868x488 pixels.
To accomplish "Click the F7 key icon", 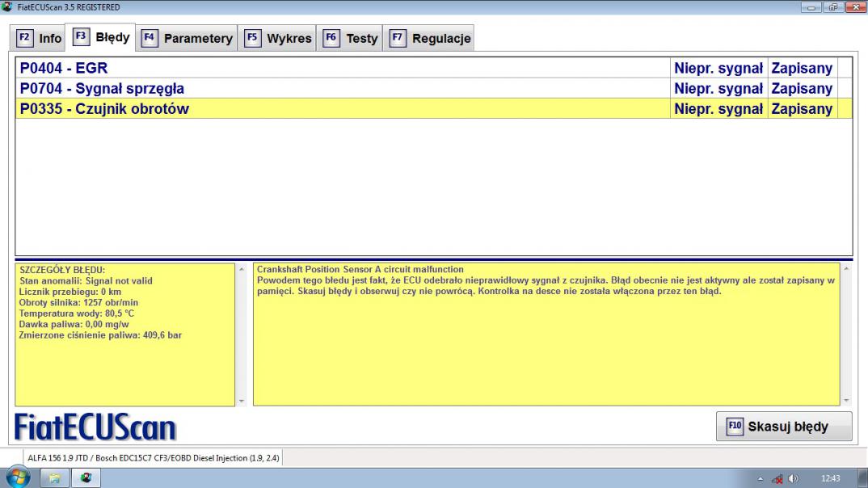I will pos(398,38).
